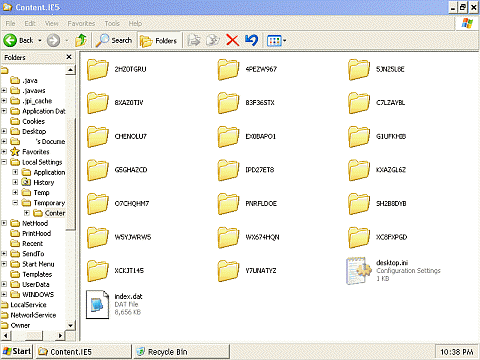Open the Search pane
Screen dimensions: 480x360
coord(114,41)
